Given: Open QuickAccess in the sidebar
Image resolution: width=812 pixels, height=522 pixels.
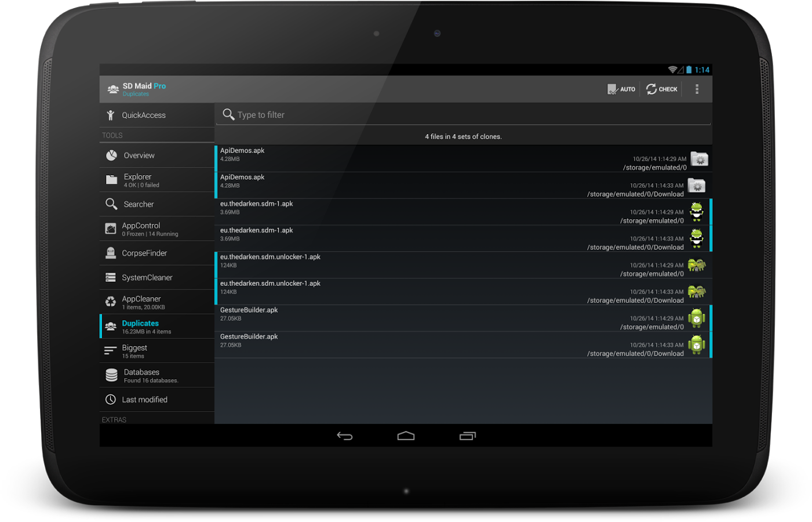Looking at the screenshot, I should (157, 115).
